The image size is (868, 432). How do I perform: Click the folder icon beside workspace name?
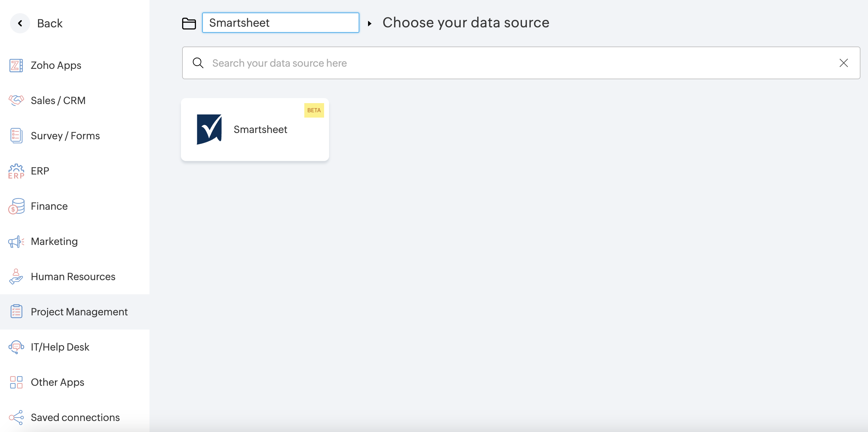(189, 23)
